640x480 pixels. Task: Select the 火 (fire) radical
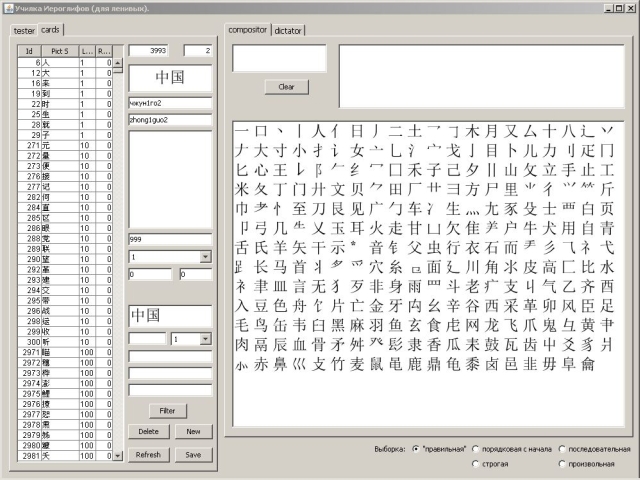click(x=376, y=228)
